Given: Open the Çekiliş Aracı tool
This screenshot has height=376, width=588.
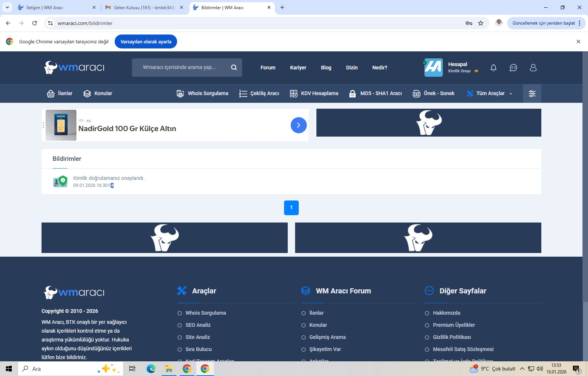Looking at the screenshot, I should pyautogui.click(x=259, y=94).
